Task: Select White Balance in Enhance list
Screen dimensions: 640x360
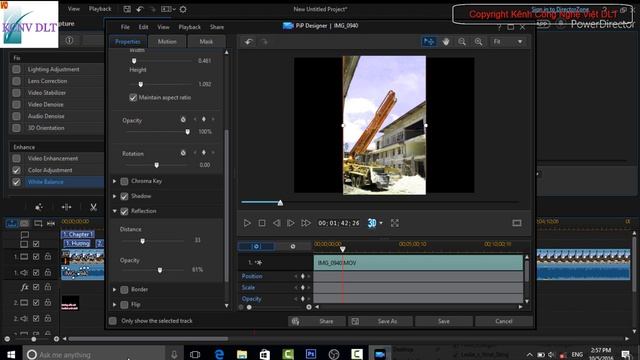Action: tap(64, 182)
